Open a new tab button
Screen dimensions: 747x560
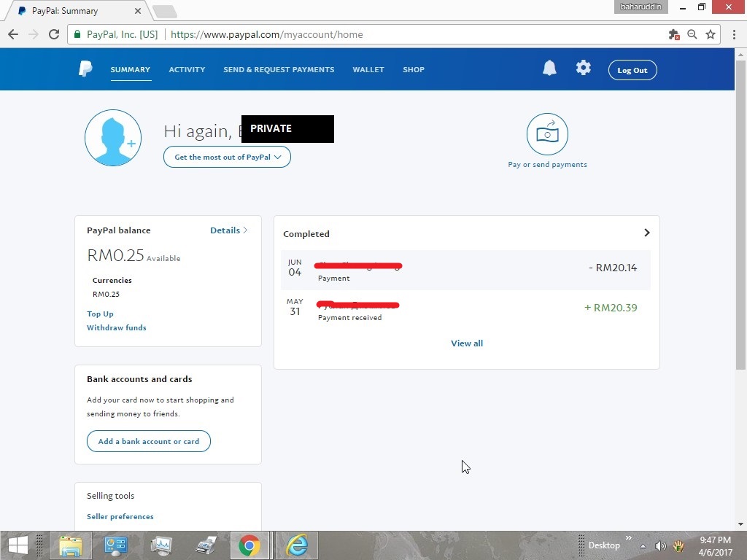pos(166,11)
